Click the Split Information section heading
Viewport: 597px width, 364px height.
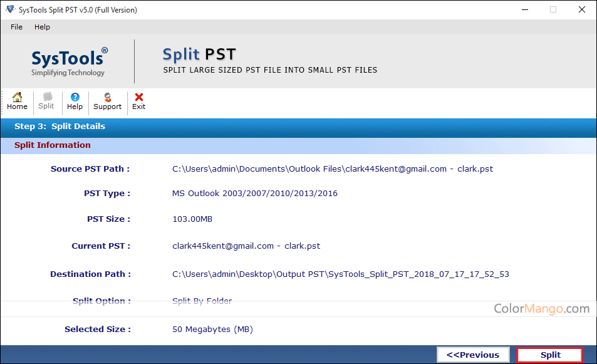53,145
